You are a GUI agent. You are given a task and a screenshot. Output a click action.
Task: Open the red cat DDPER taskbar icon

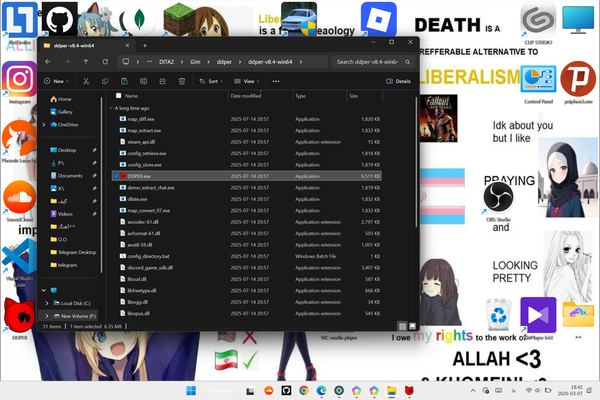click(x=409, y=390)
